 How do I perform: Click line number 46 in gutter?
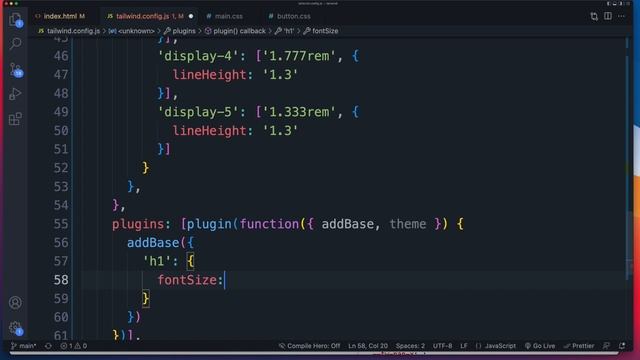61,56
